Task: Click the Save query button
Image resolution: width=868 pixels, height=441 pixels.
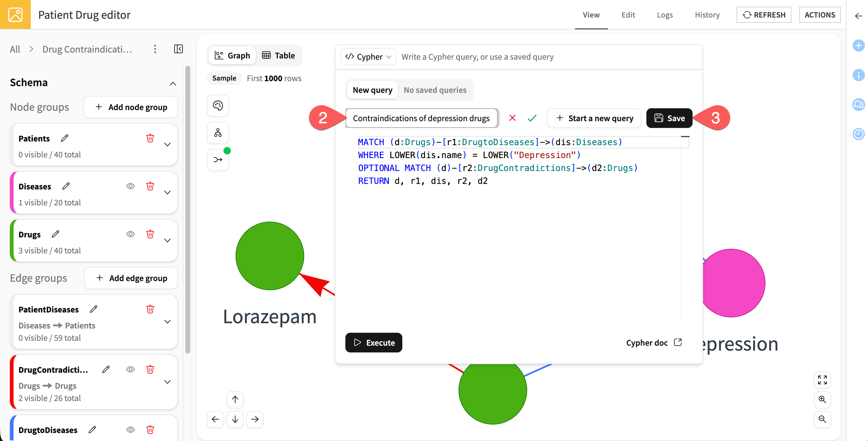Action: pos(669,118)
